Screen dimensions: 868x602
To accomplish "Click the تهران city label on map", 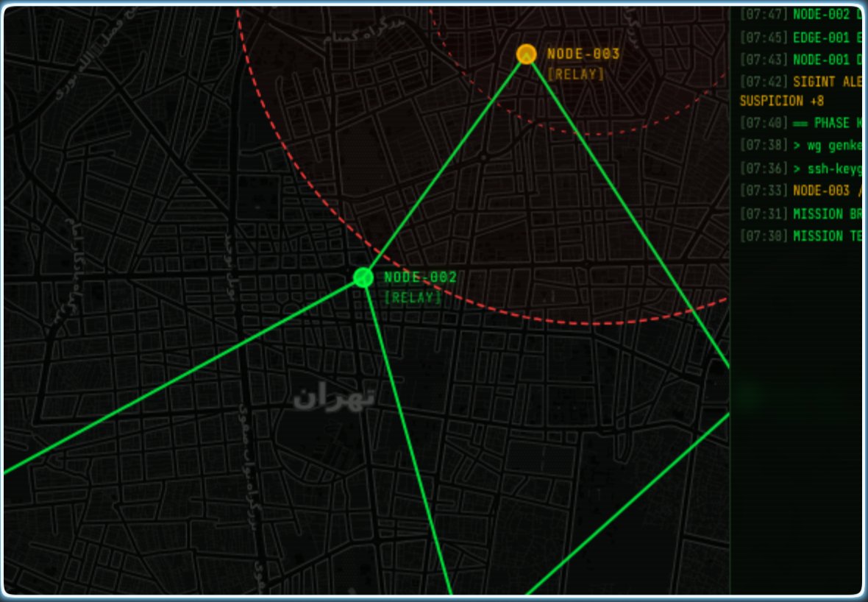I will coord(334,397).
